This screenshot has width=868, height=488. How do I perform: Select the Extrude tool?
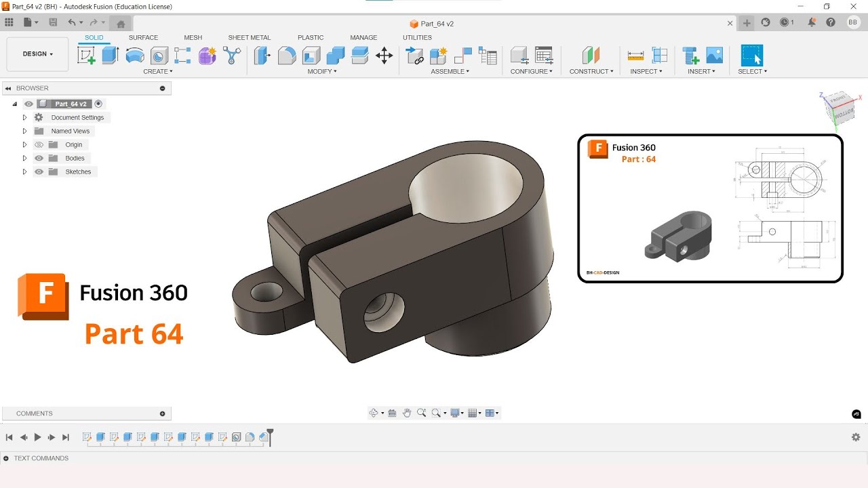pos(111,55)
